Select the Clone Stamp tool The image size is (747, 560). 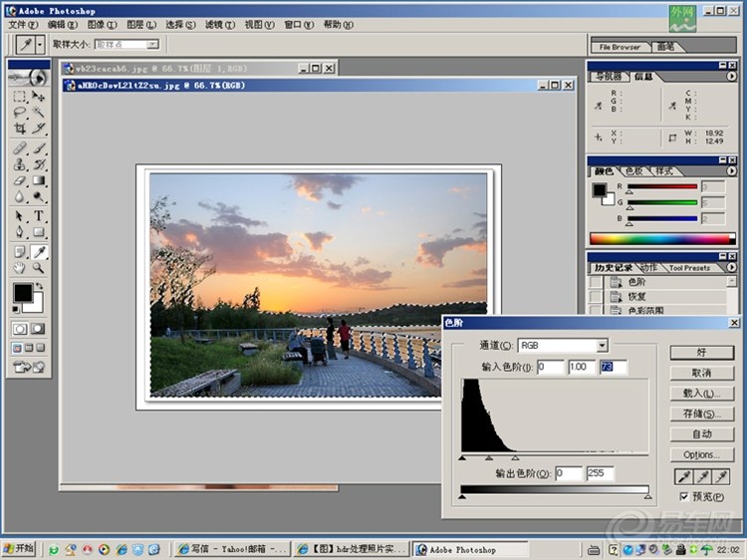click(20, 164)
